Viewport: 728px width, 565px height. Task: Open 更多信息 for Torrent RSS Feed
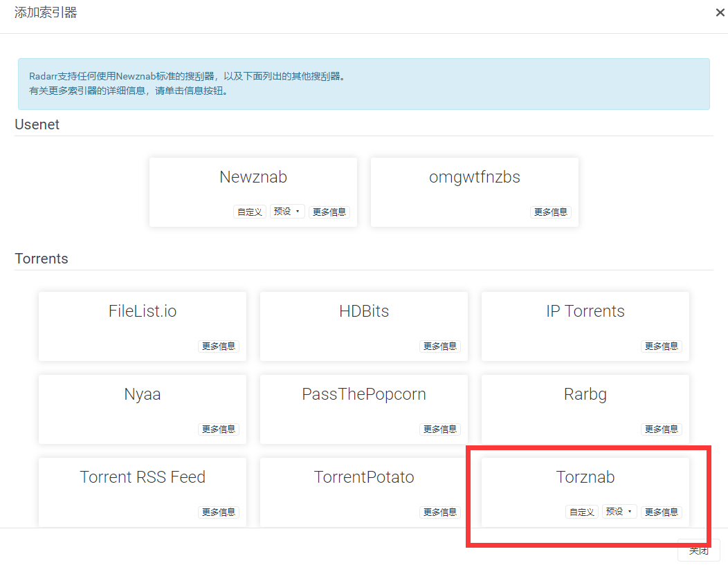click(x=219, y=512)
